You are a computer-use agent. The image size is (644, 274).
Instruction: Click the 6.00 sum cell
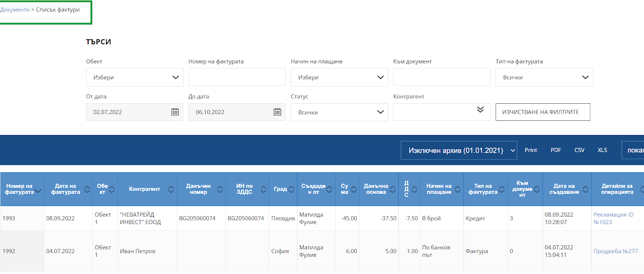point(348,251)
